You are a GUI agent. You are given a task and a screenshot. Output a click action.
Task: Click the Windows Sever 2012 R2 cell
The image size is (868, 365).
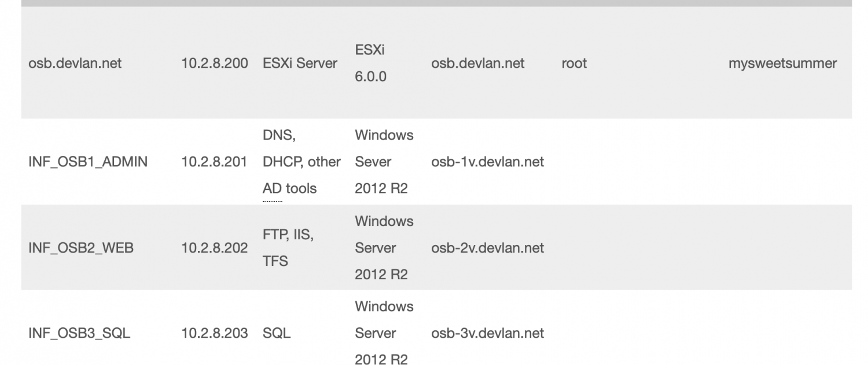click(384, 162)
